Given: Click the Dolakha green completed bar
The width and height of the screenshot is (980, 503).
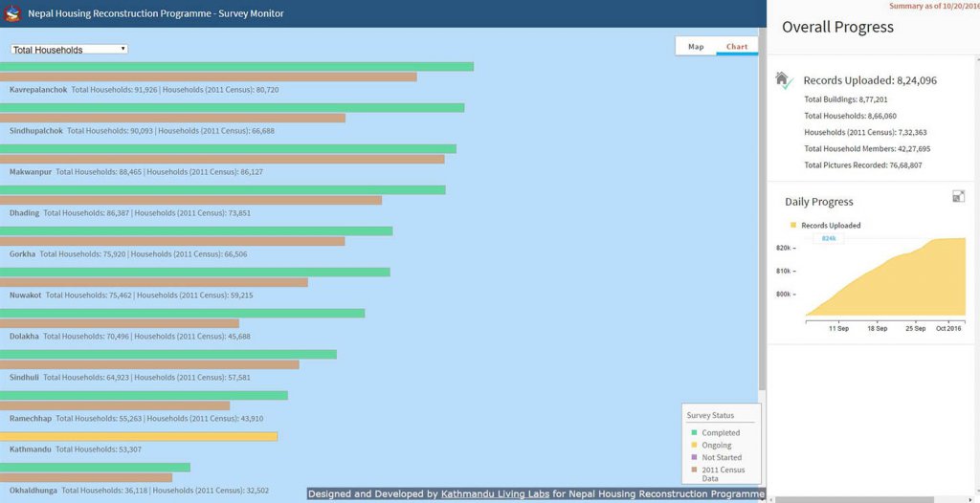Looking at the screenshot, I should point(183,313).
